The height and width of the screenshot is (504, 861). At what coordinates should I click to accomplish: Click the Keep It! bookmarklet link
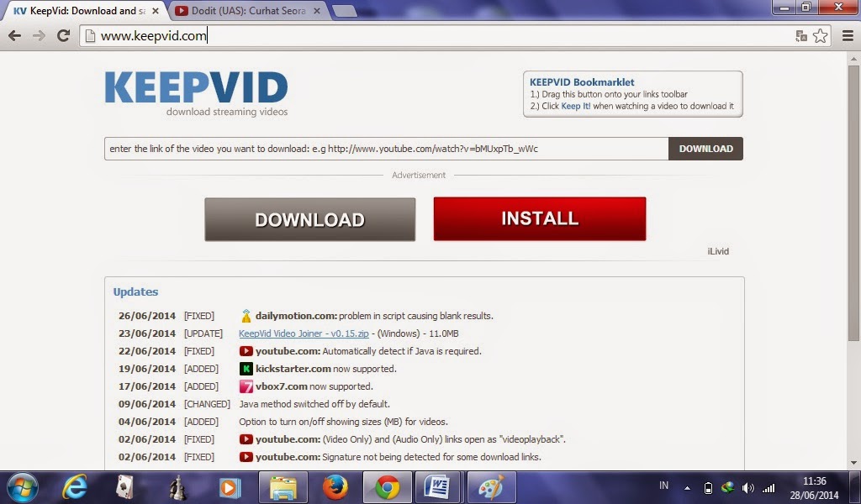tap(575, 107)
